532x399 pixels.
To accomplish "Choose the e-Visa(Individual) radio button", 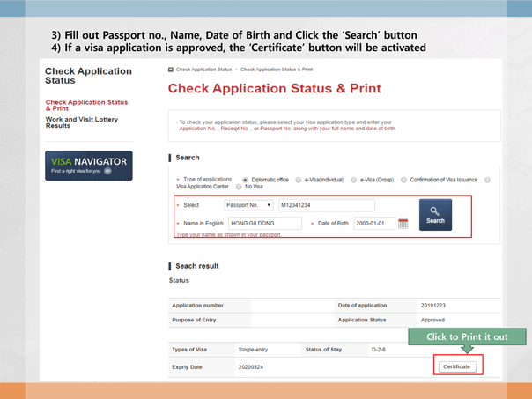I will [299, 180].
